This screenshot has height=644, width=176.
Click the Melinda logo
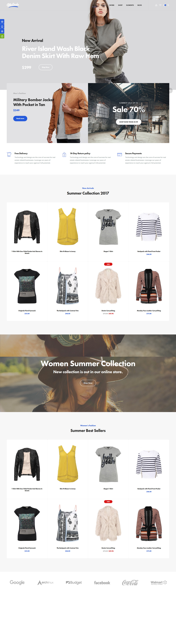click(x=13, y=5)
